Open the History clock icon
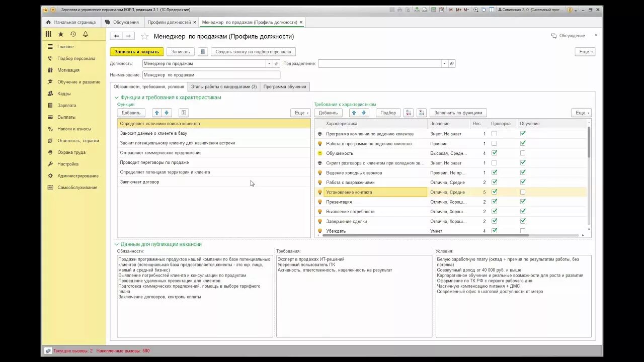Image resolution: width=644 pixels, height=362 pixels. tap(73, 34)
